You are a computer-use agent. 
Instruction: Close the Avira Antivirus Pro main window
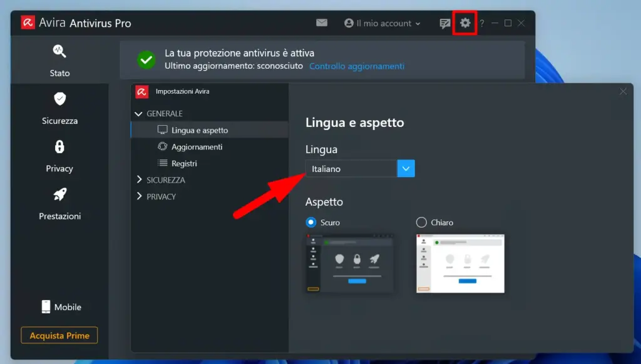click(x=521, y=23)
